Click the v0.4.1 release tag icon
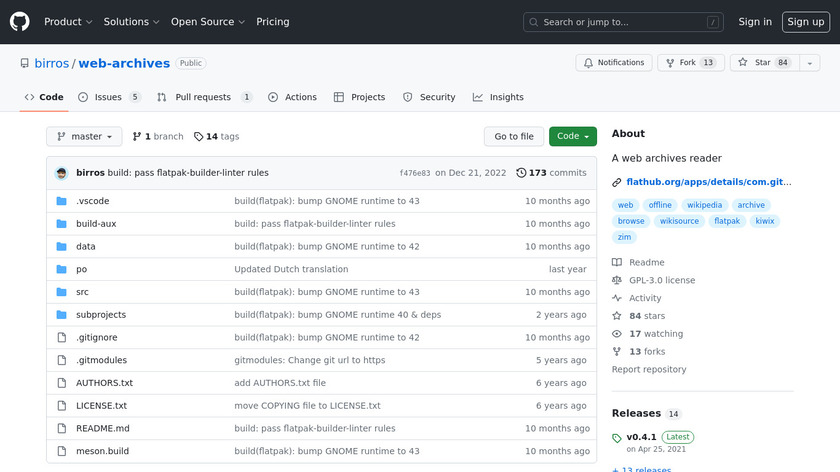This screenshot has width=840, height=472. point(617,438)
